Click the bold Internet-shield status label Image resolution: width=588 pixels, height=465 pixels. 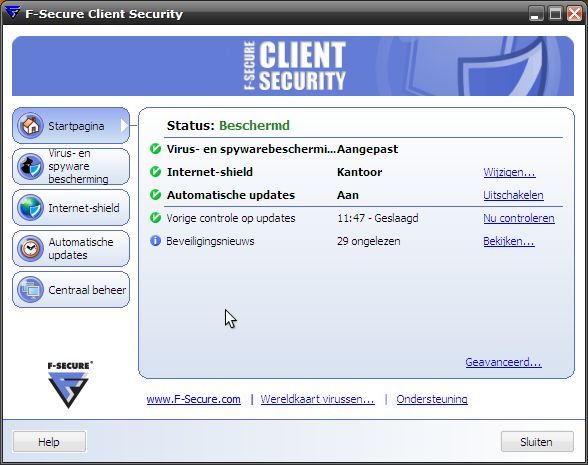point(210,172)
